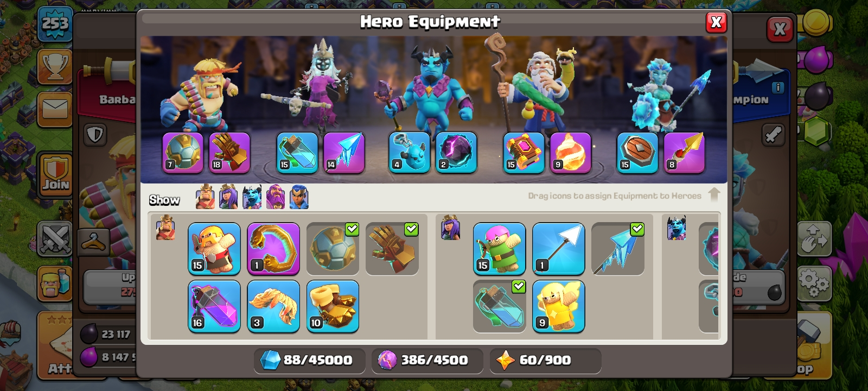
Task: Select the Barbarian Puppet equipment level 15
Action: [x=214, y=249]
